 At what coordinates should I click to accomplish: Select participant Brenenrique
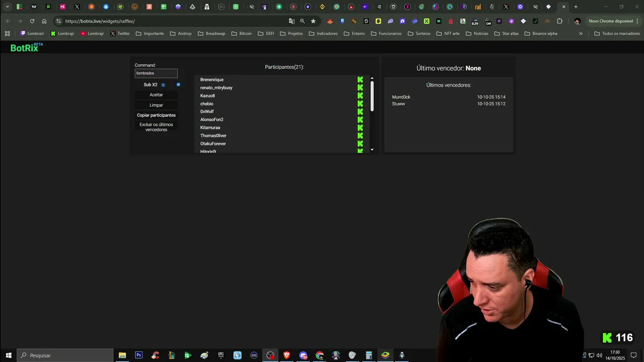point(212,79)
